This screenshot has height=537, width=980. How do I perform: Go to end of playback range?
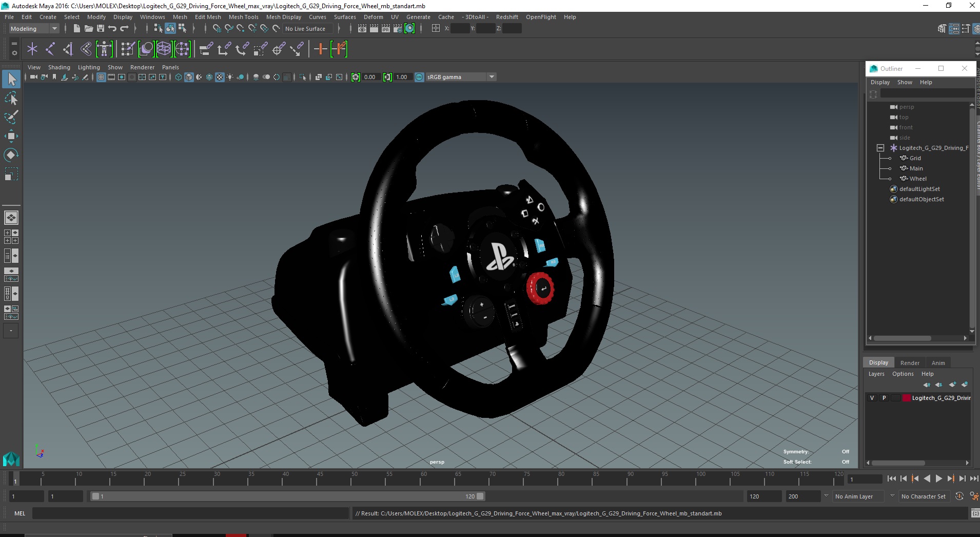(x=974, y=478)
